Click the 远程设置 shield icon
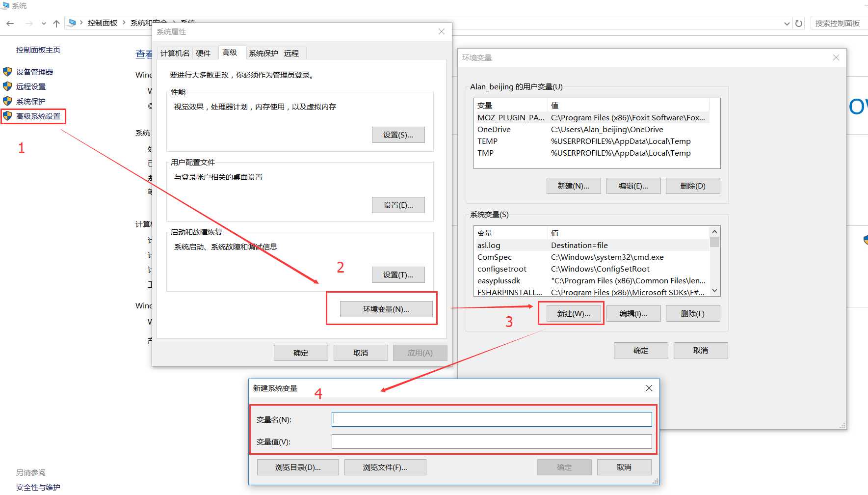This screenshot has width=868, height=495. click(x=7, y=86)
